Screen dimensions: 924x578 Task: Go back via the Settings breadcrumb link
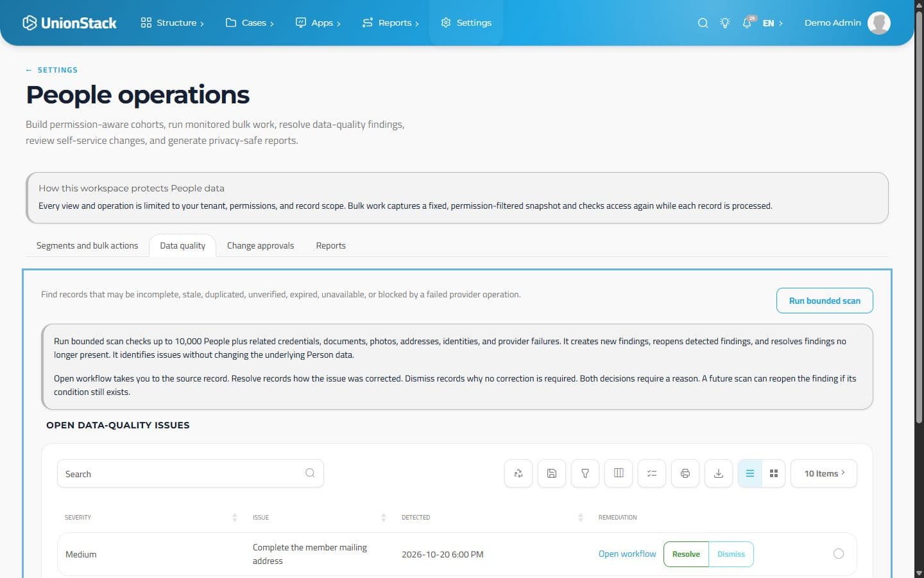pyautogui.click(x=52, y=70)
